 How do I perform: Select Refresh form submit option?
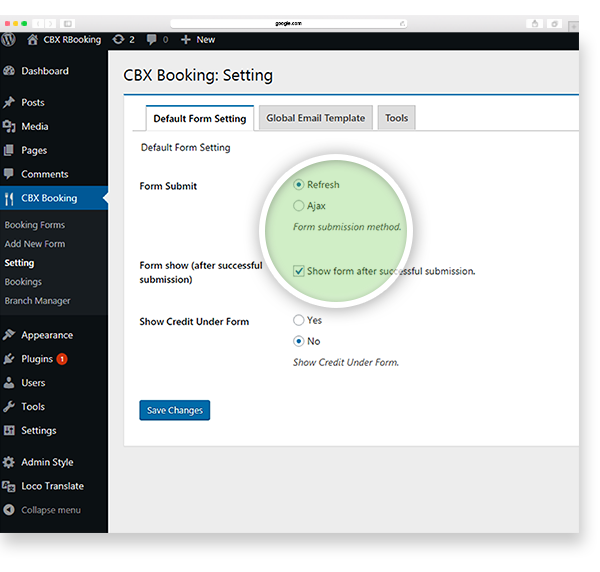pos(298,185)
